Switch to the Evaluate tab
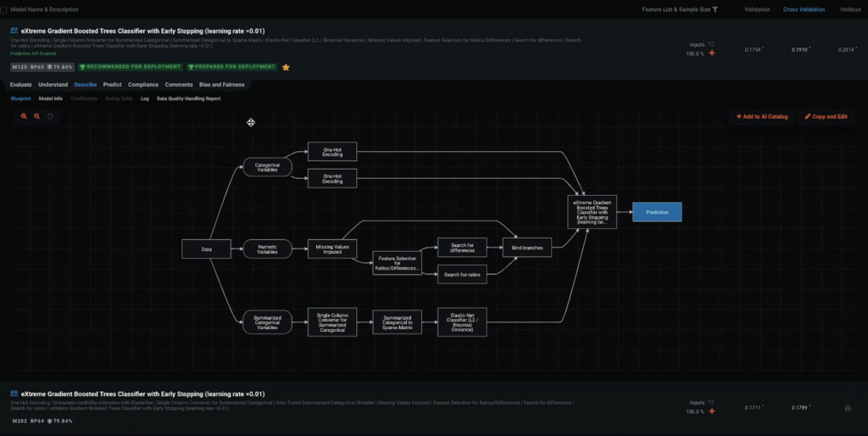 click(20, 85)
